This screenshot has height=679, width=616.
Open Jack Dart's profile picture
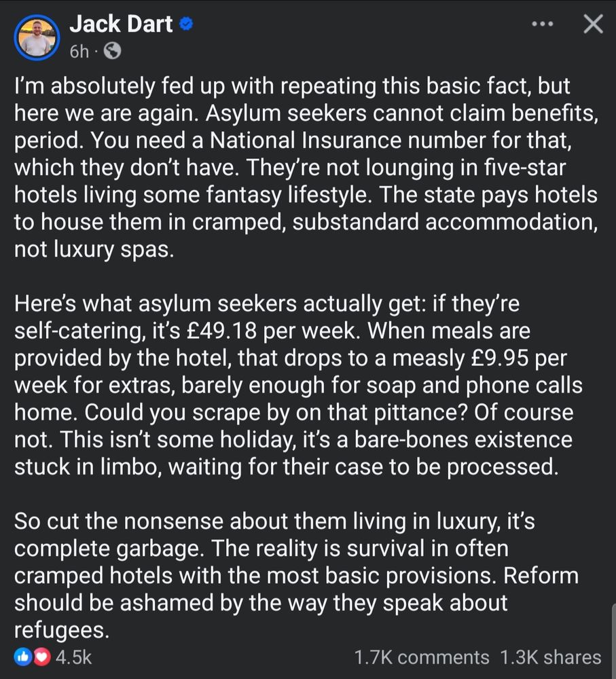(x=37, y=37)
